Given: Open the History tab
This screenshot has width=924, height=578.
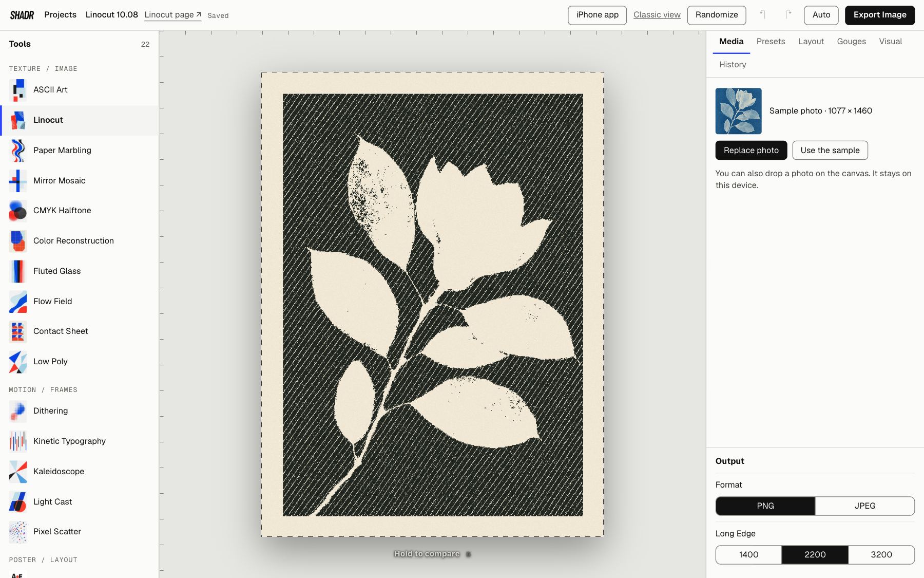Looking at the screenshot, I should 733,65.
